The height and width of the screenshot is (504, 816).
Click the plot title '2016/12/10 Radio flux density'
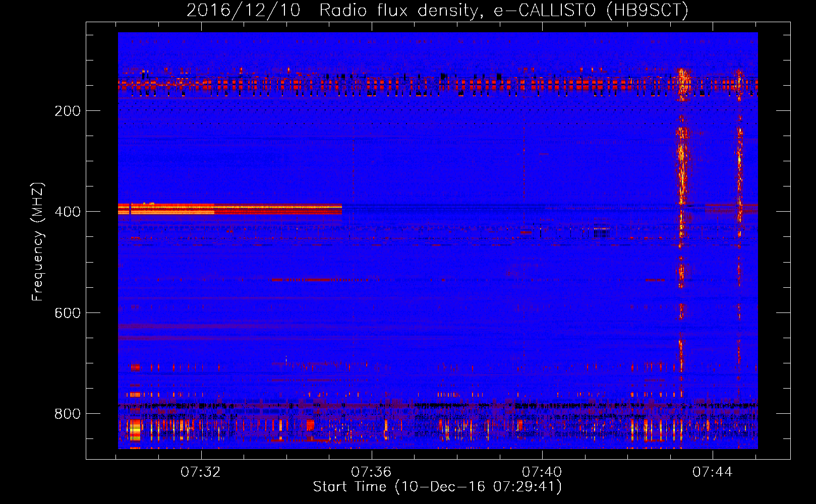tap(437, 10)
